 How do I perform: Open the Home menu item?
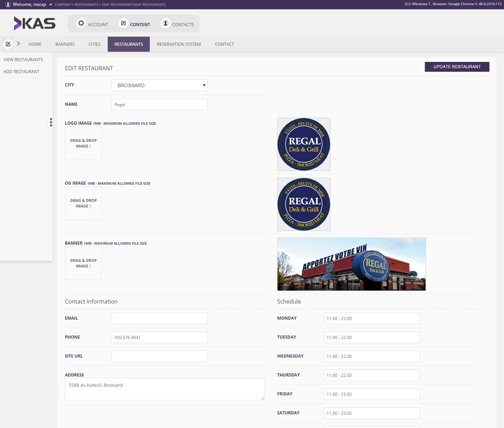[x=35, y=44]
